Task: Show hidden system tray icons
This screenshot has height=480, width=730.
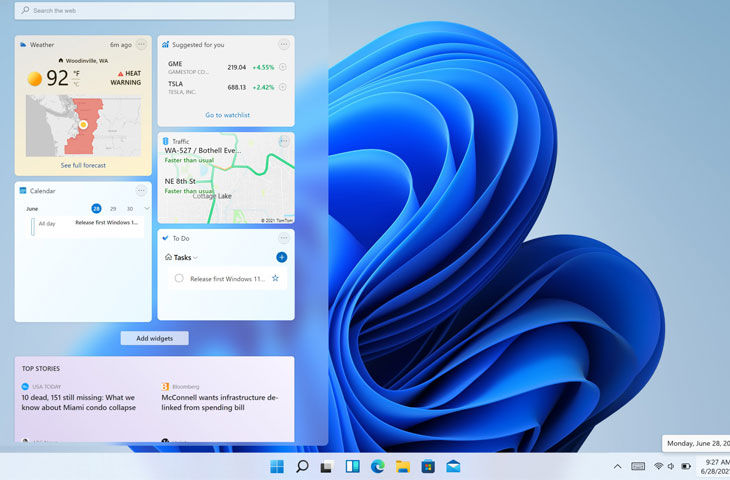Action: coord(617,466)
